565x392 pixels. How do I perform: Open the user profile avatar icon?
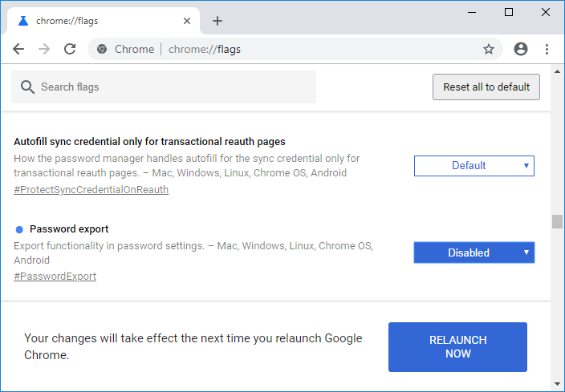click(521, 49)
